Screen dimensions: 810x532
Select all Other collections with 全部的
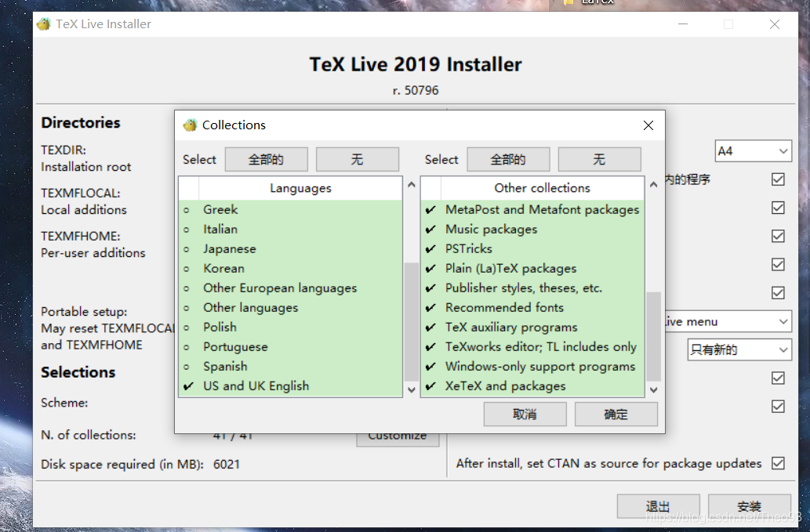tap(508, 160)
